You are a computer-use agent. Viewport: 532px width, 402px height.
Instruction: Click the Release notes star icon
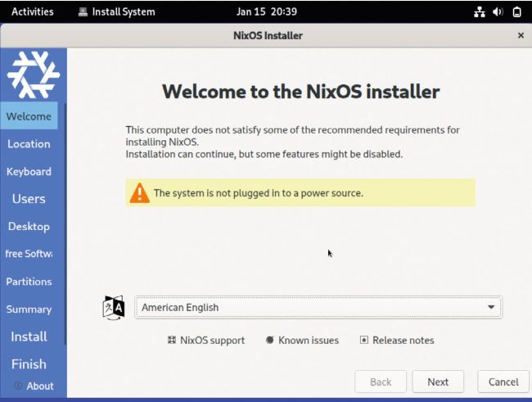tap(363, 340)
